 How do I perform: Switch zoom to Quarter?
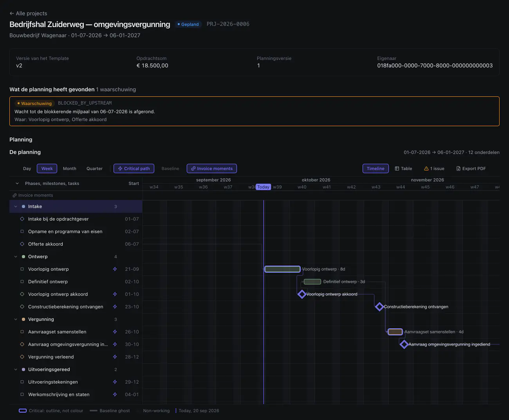point(94,168)
